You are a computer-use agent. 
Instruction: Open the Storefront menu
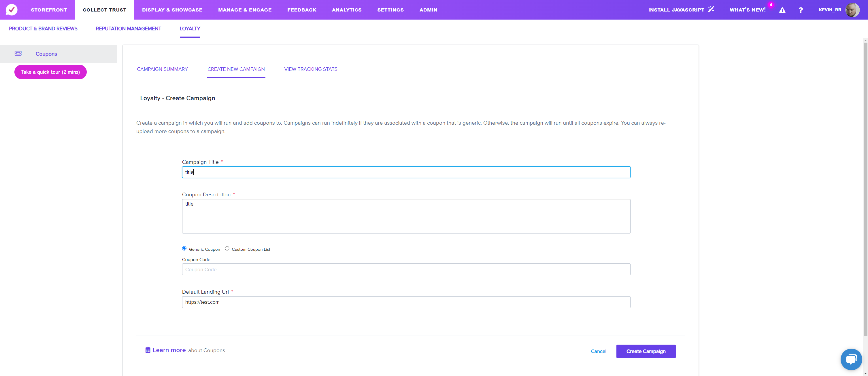pos(49,10)
